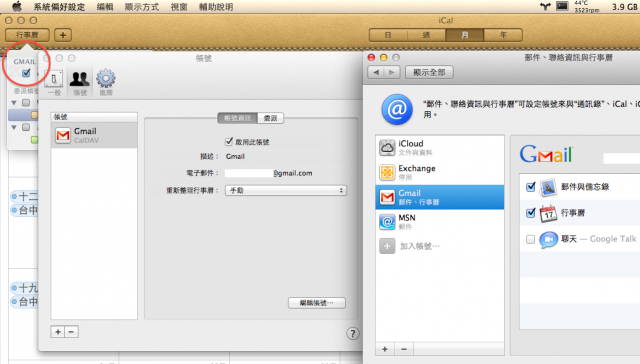Image resolution: width=640 pixels, height=364 pixels.
Task: Go forward in System Preferences
Action: [392, 72]
